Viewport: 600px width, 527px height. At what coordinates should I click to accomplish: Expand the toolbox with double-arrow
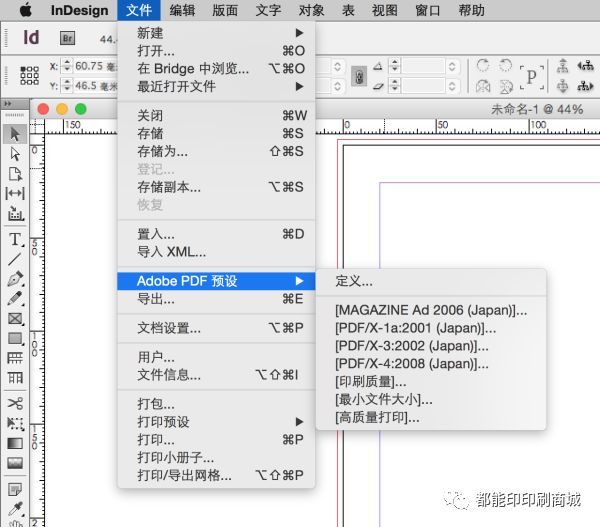pyautogui.click(x=11, y=105)
